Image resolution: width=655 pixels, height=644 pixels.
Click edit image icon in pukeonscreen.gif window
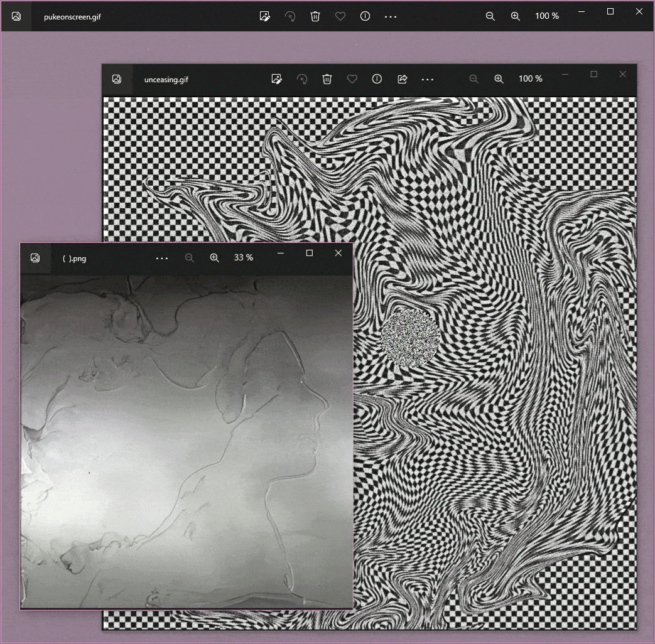[x=265, y=16]
